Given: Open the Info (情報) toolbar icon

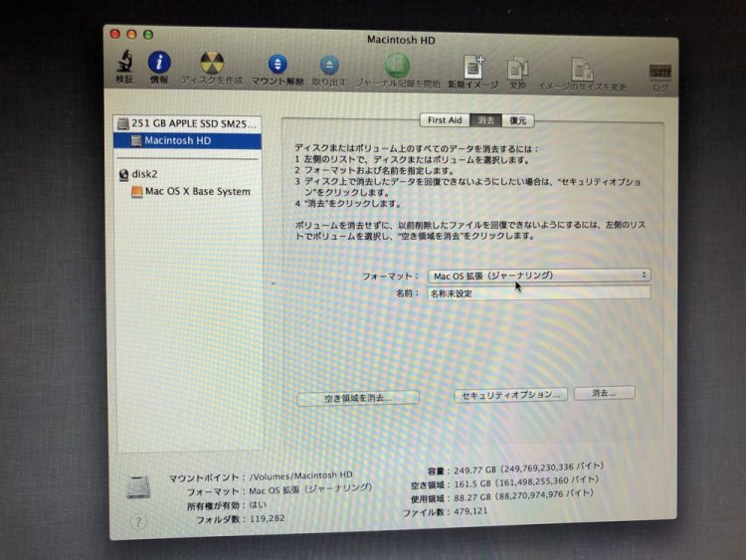Looking at the screenshot, I should (x=159, y=63).
